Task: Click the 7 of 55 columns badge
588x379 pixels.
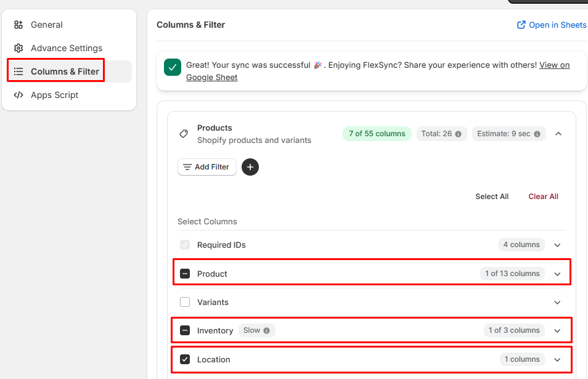Action: point(377,134)
